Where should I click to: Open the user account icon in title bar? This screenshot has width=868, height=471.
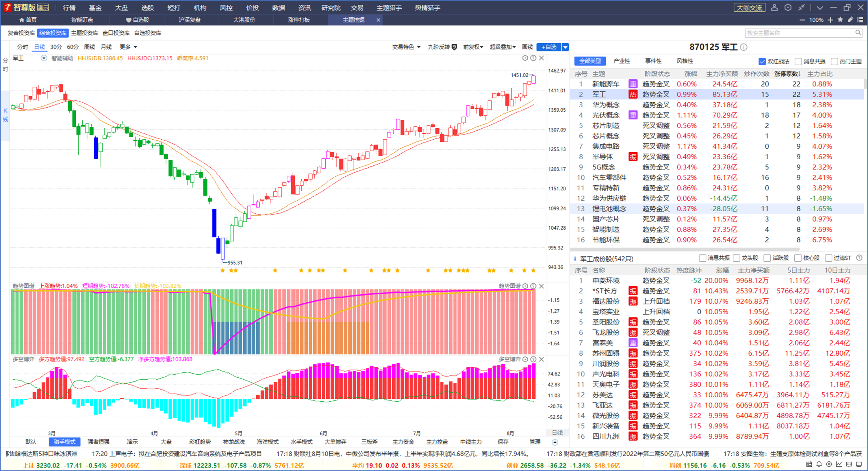(x=774, y=8)
